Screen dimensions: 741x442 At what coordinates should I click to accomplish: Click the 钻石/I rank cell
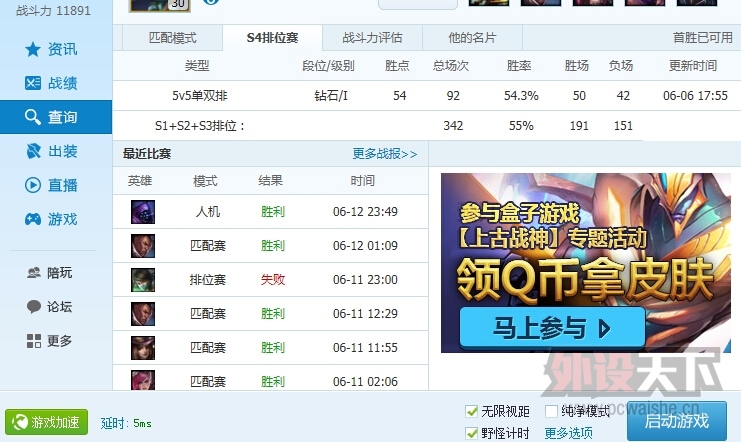[331, 96]
